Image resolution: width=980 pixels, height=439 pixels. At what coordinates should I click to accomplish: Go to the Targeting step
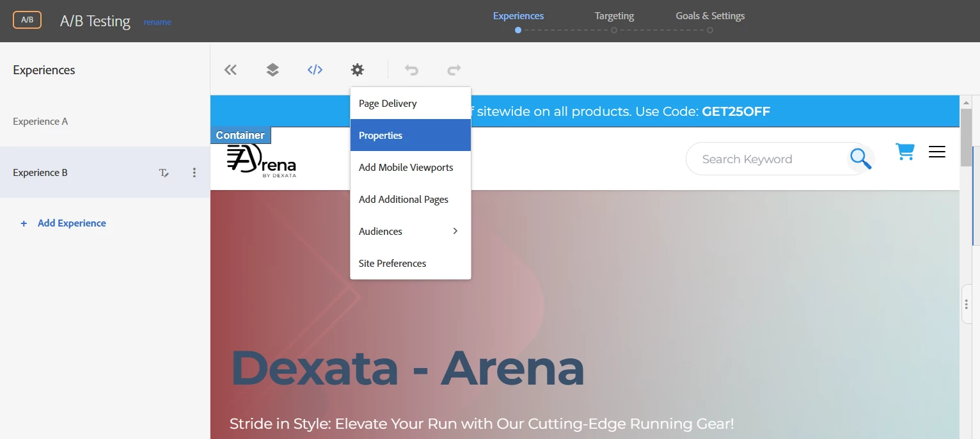click(x=614, y=16)
